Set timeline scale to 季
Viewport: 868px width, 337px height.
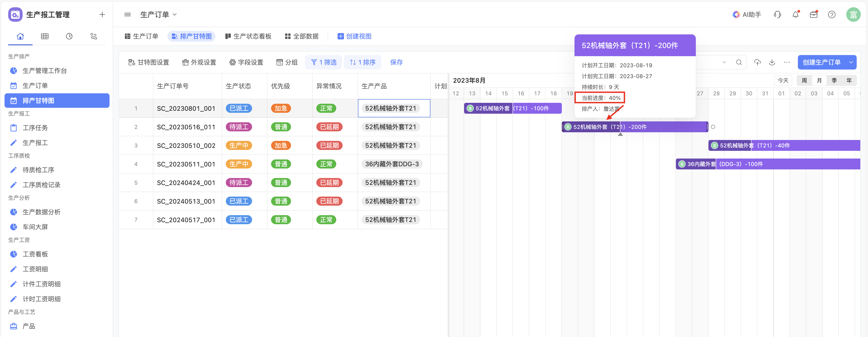click(x=834, y=81)
